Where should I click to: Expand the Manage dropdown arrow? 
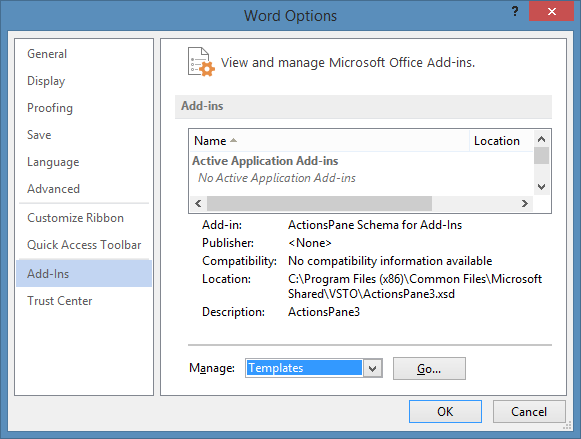372,368
